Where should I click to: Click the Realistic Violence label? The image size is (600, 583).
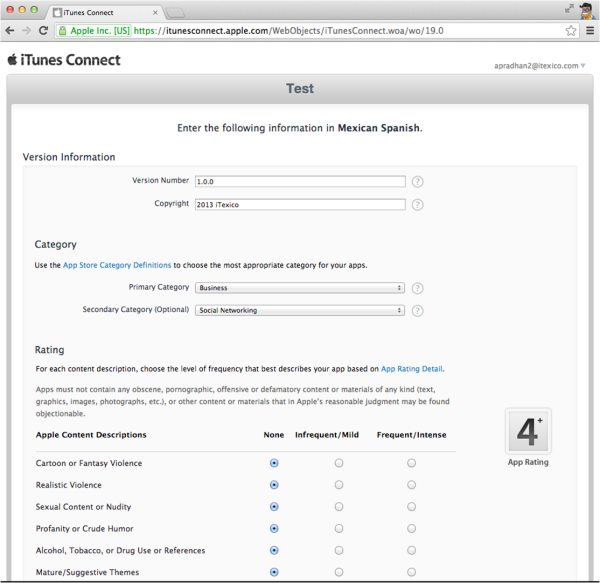(69, 485)
